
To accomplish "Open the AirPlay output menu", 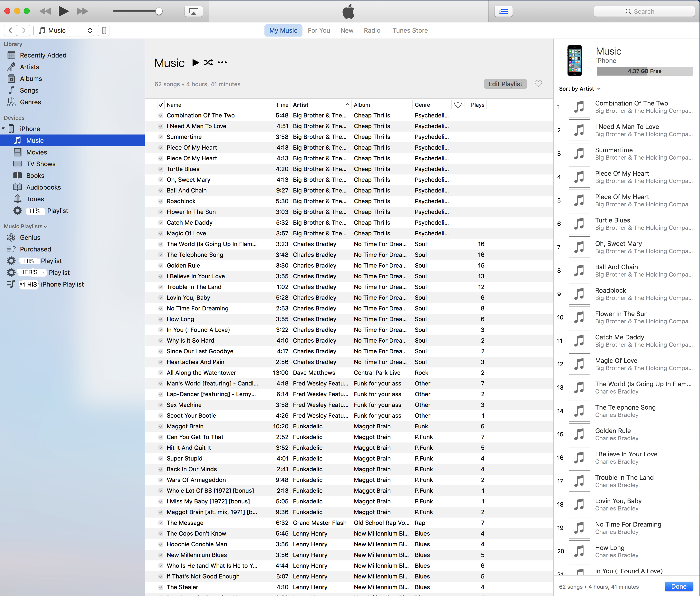I will click(194, 11).
